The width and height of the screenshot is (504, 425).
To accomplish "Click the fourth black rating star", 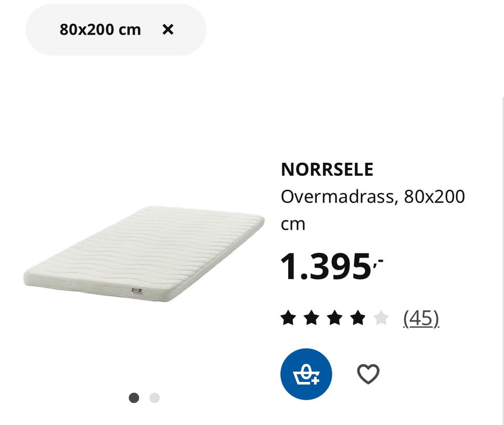I will (x=358, y=318).
